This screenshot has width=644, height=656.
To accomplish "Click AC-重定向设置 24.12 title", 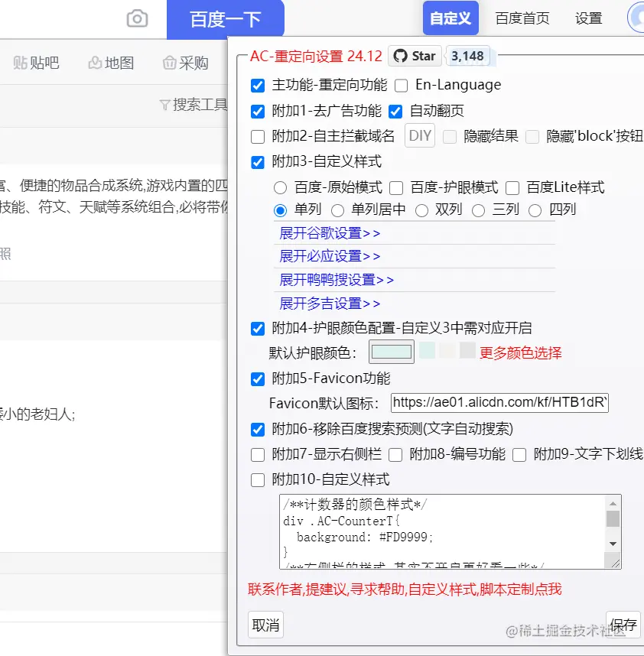I will (316, 56).
